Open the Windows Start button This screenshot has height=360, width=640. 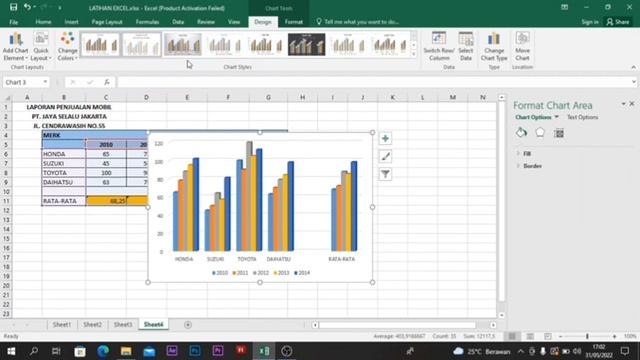pos(11,351)
